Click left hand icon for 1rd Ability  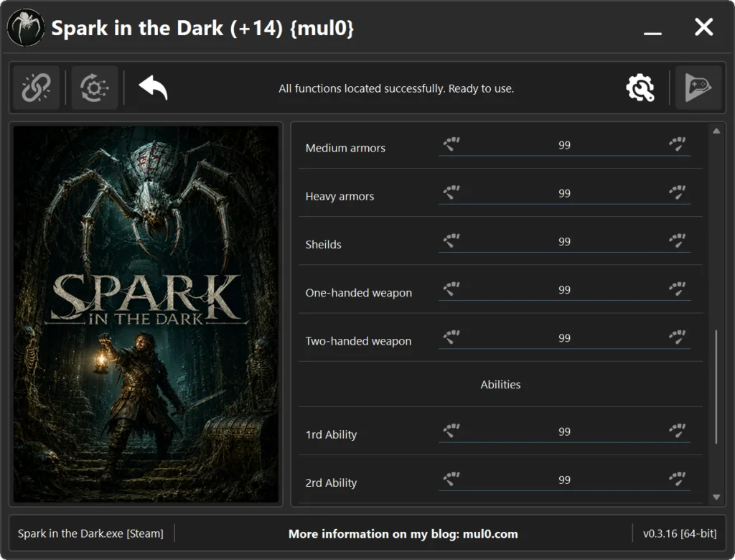click(x=452, y=431)
